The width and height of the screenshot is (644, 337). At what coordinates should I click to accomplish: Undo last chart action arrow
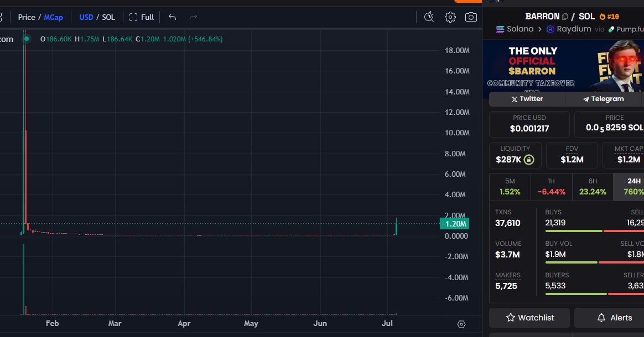tap(172, 17)
